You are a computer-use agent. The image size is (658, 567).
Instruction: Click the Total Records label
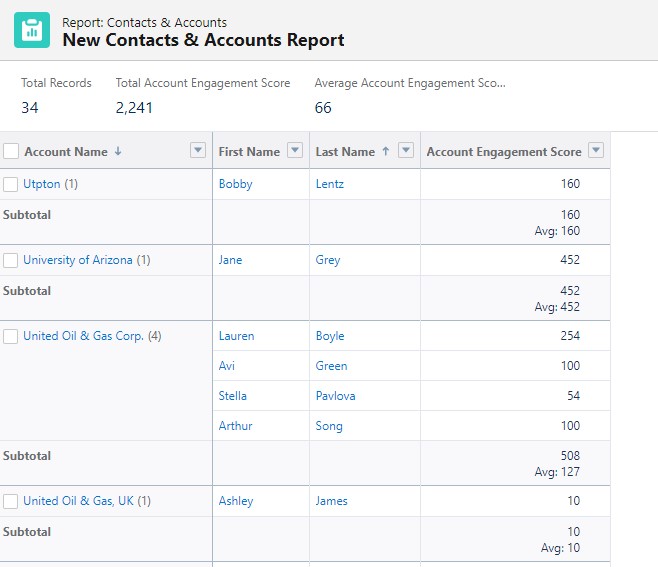pyautogui.click(x=56, y=83)
